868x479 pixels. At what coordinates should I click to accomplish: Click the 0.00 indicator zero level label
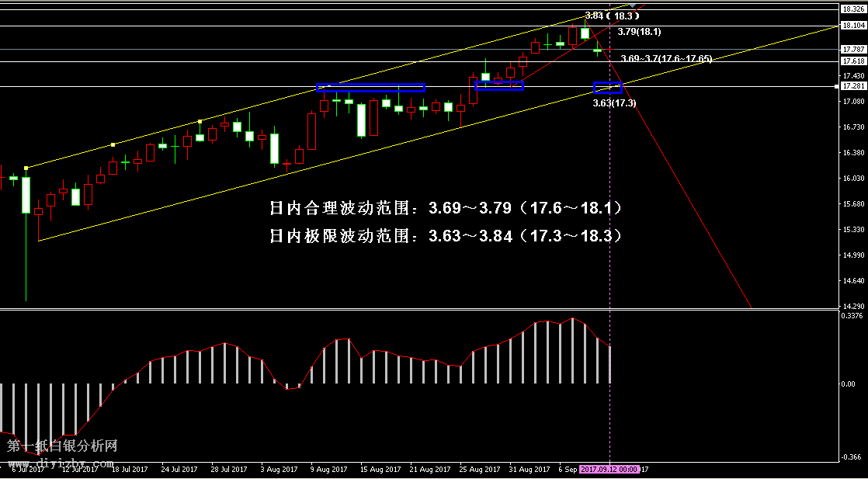849,384
